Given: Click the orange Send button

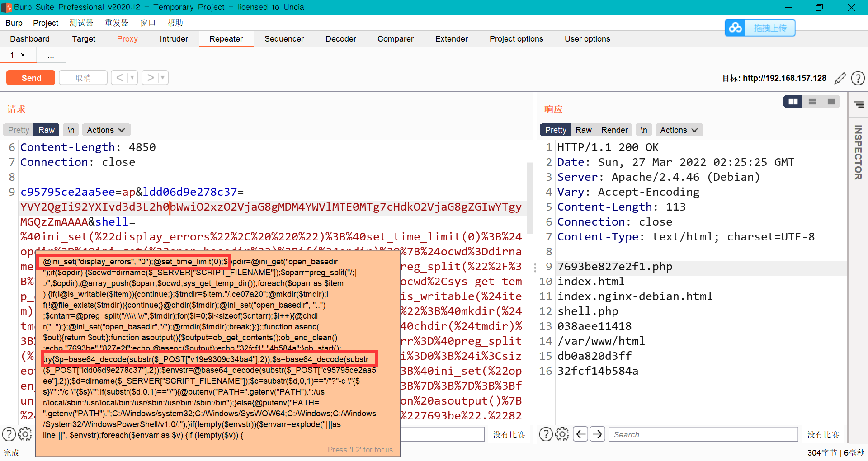Looking at the screenshot, I should pyautogui.click(x=31, y=78).
